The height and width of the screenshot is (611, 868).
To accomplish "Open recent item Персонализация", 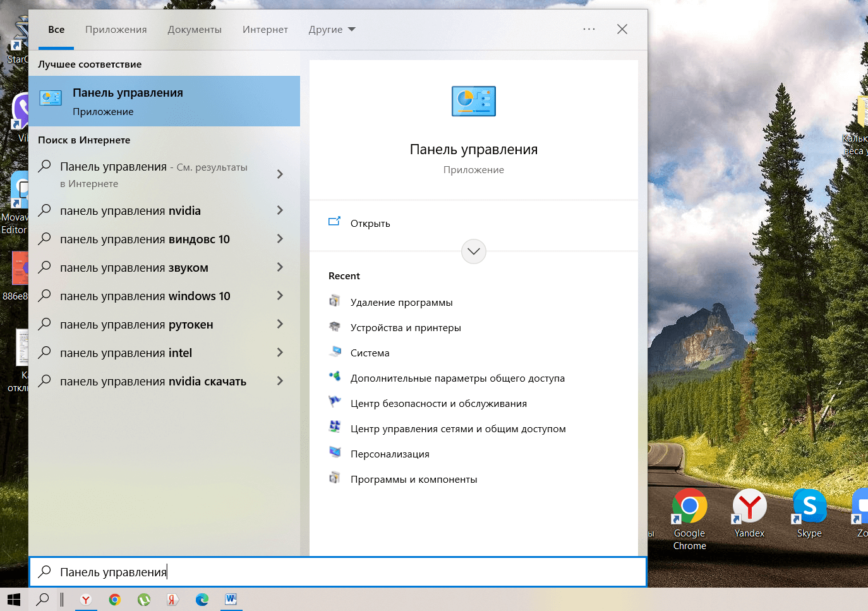I will (x=390, y=454).
